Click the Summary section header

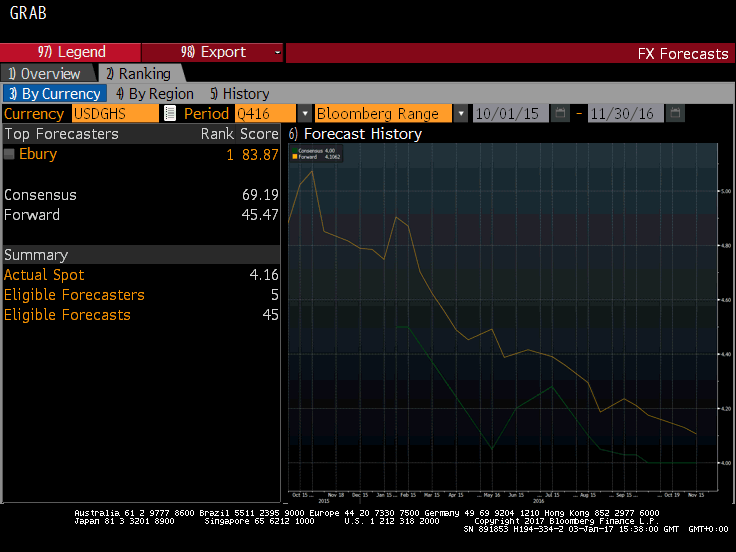coord(36,255)
